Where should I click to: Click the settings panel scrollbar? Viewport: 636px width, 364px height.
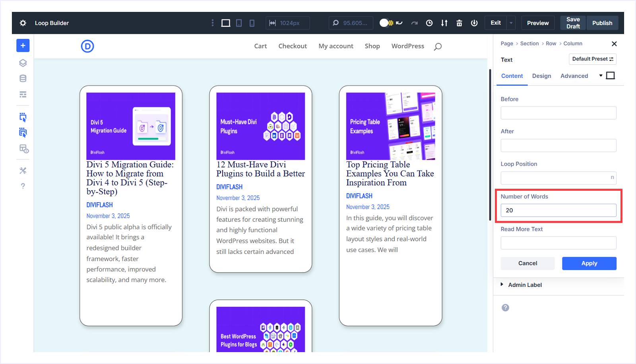click(490, 145)
